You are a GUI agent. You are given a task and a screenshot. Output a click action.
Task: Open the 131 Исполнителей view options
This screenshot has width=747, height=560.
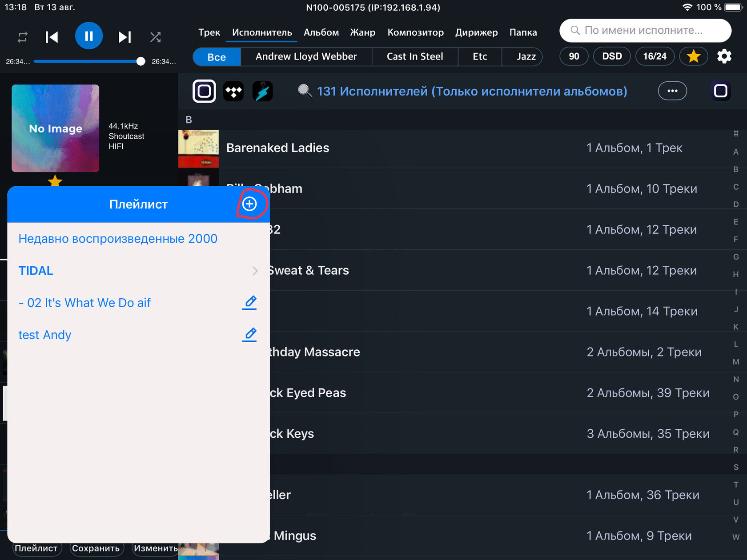click(472, 91)
